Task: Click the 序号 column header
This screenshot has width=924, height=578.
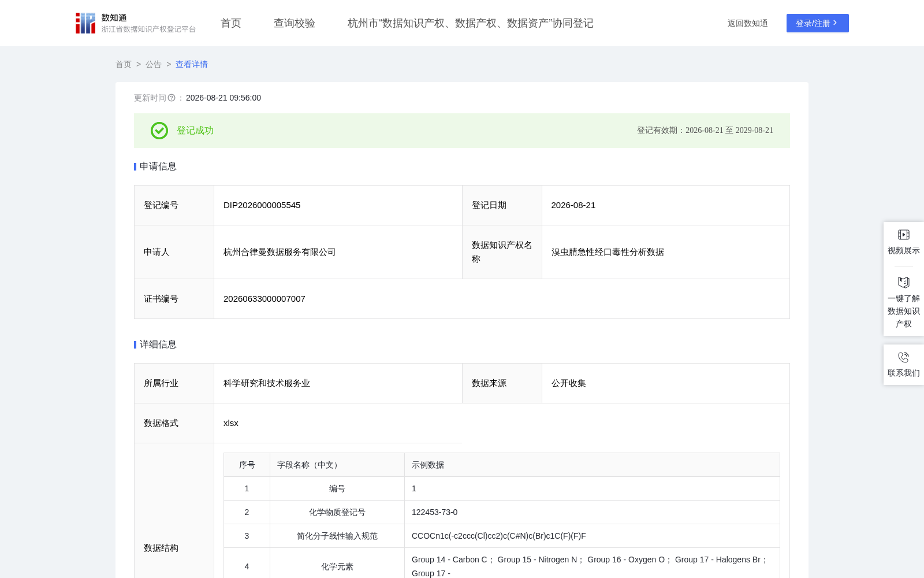Action: 247,465
